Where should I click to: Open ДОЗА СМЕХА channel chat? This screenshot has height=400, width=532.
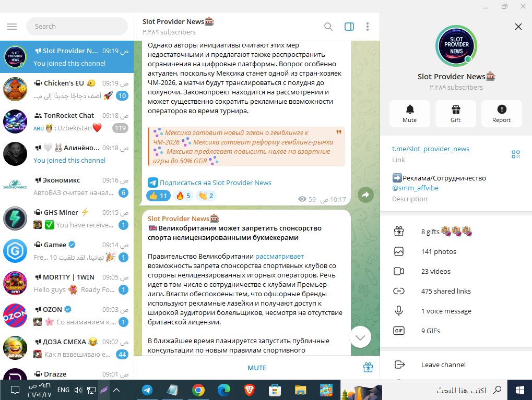tap(67, 348)
